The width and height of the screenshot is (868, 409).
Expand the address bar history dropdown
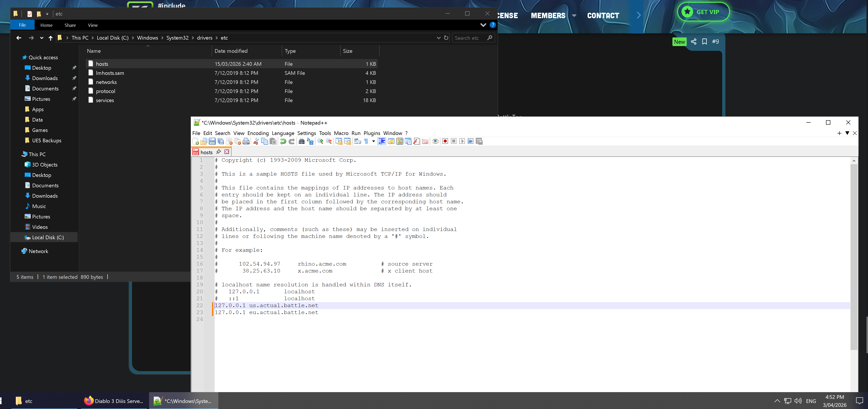[x=438, y=38]
